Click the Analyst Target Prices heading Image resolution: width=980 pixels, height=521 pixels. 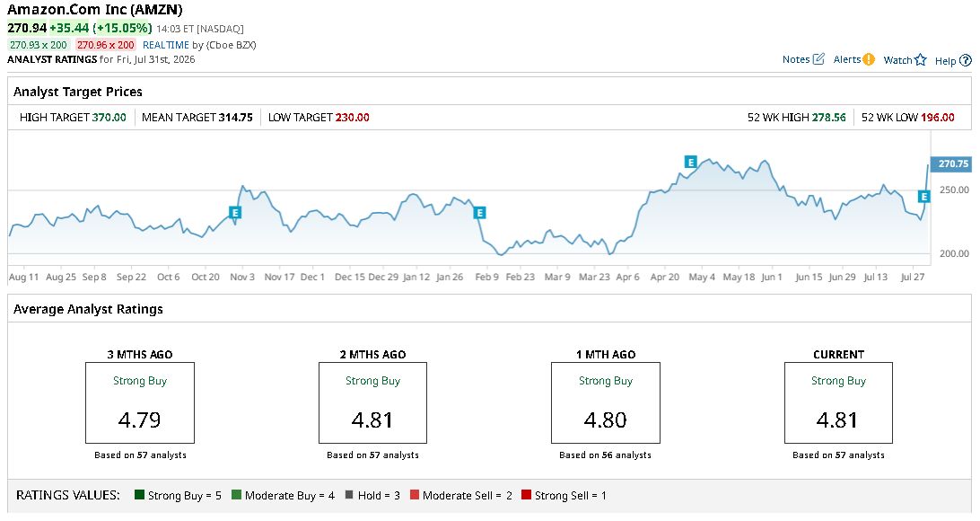[78, 92]
